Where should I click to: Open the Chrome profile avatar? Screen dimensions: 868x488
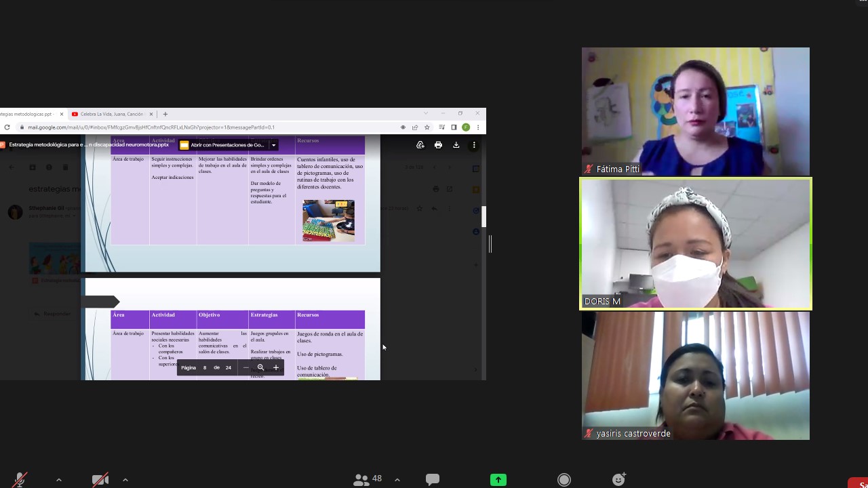click(x=466, y=127)
